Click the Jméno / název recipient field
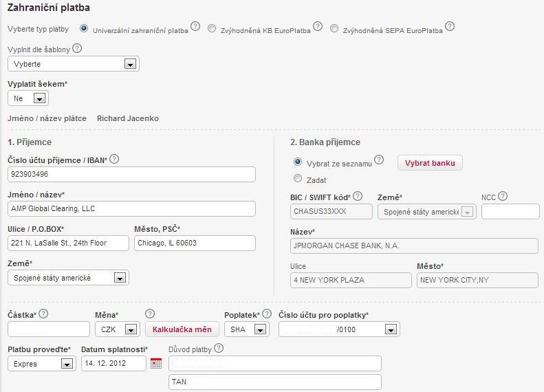 click(131, 208)
